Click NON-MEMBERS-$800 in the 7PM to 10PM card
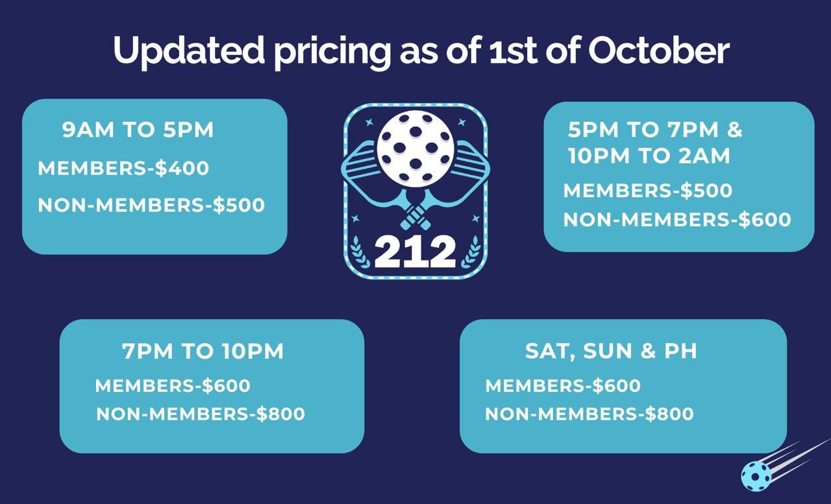 (x=201, y=414)
